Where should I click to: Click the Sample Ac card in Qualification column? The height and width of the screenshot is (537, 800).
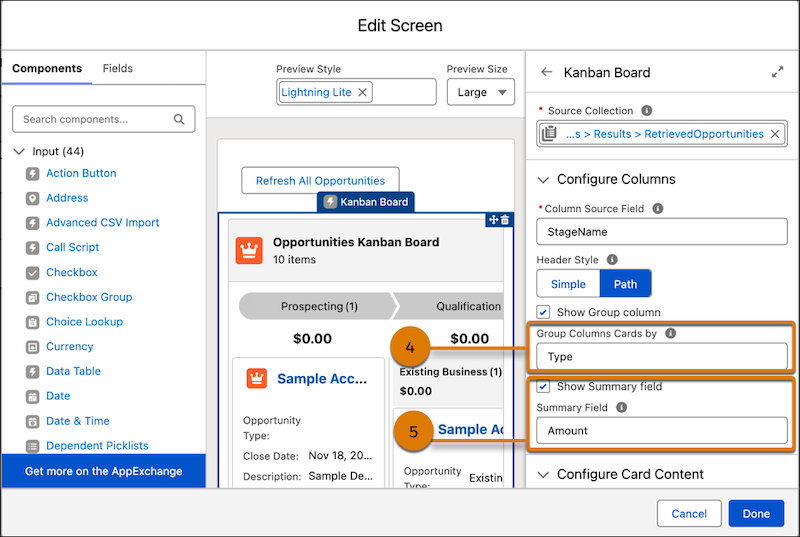click(x=470, y=429)
